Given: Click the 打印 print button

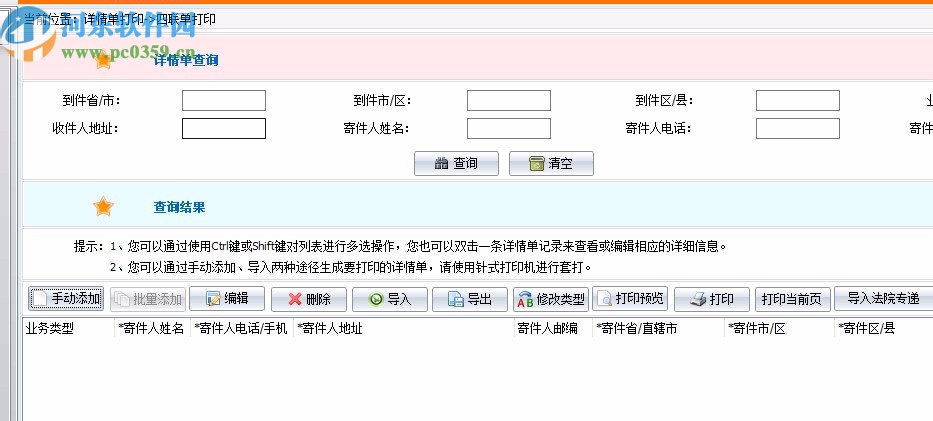Looking at the screenshot, I should 712,299.
